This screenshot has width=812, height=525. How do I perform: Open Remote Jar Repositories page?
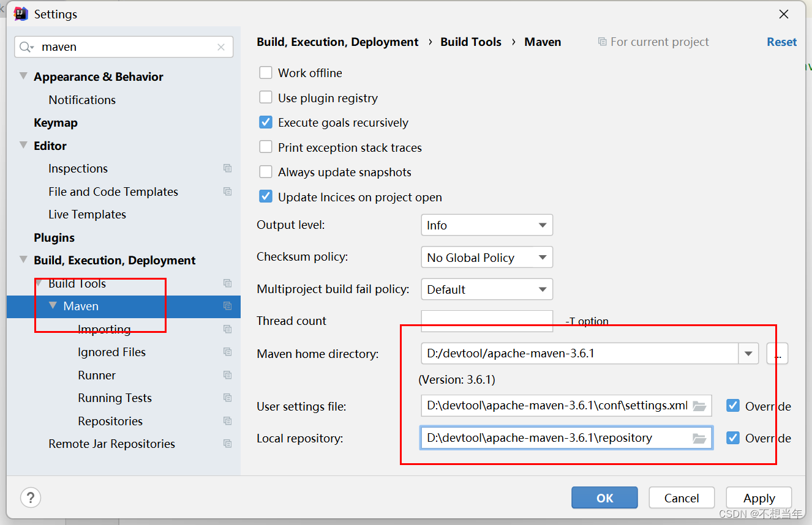pos(111,444)
